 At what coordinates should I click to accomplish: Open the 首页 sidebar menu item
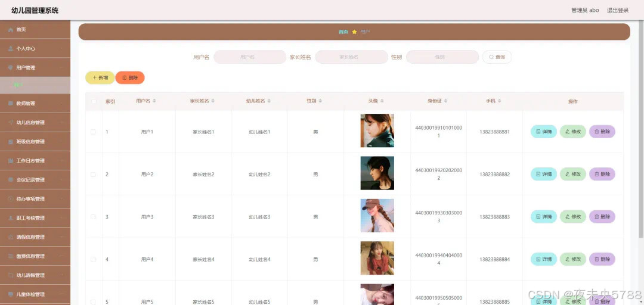tap(35, 30)
